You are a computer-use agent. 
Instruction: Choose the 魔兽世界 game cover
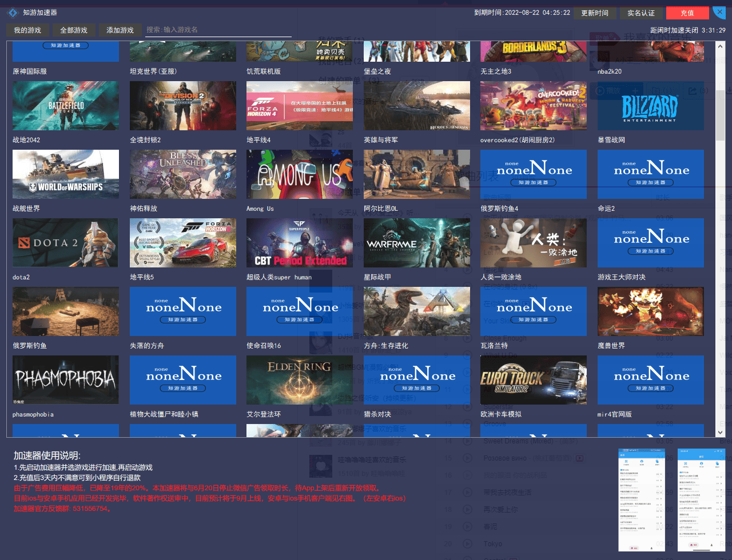click(x=651, y=311)
